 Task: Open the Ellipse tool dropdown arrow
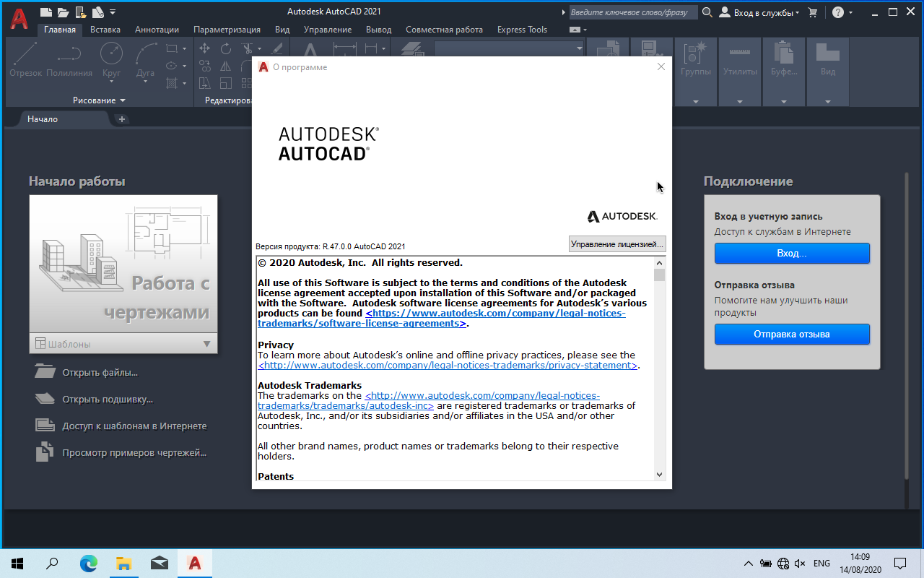click(185, 66)
